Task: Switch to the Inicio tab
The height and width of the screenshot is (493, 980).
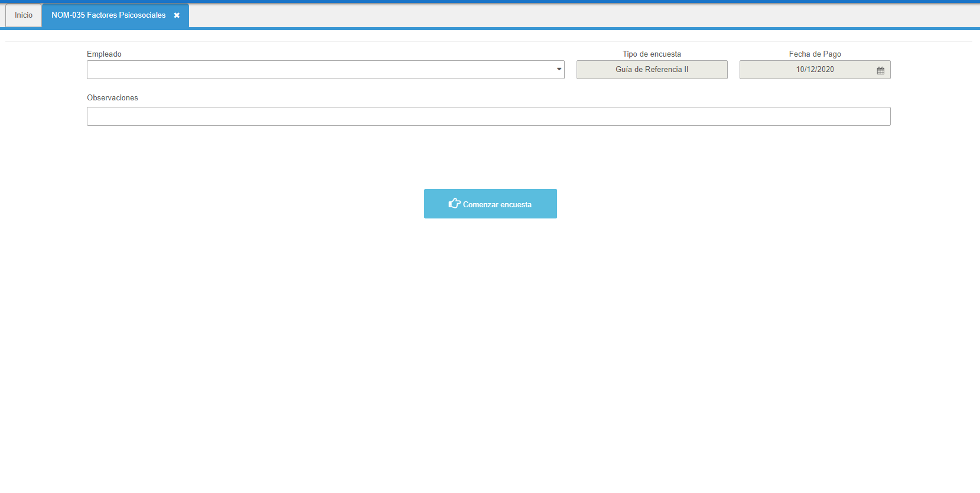Action: (24, 15)
